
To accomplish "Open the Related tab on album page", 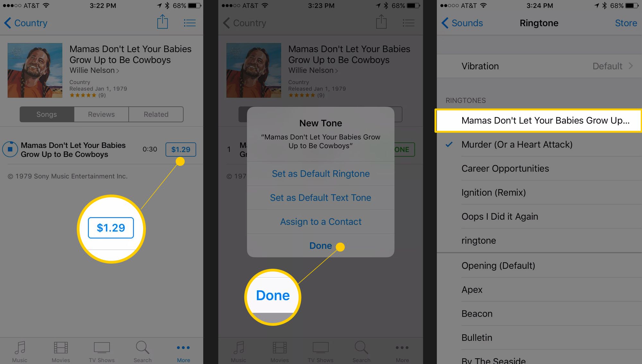I will pyautogui.click(x=156, y=114).
